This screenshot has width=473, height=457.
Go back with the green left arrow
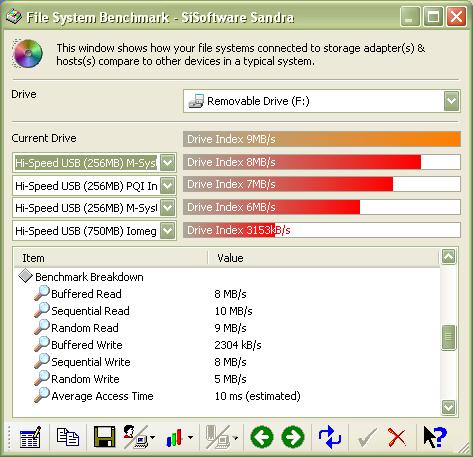262,437
